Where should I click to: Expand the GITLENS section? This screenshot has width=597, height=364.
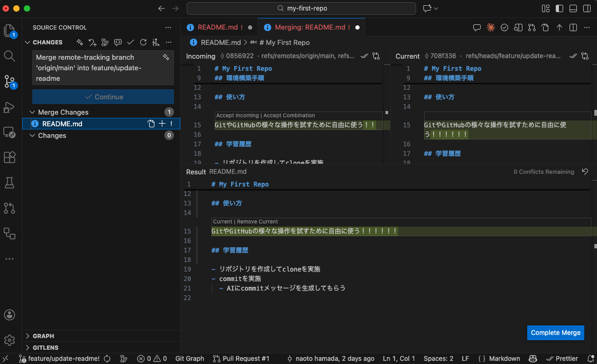click(x=43, y=347)
